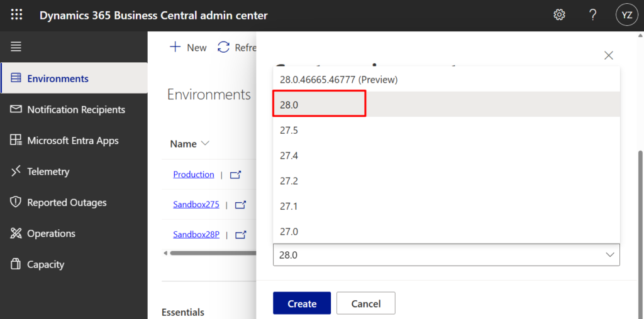Open the app launcher waffle icon
The width and height of the screenshot is (644, 319).
(x=16, y=15)
